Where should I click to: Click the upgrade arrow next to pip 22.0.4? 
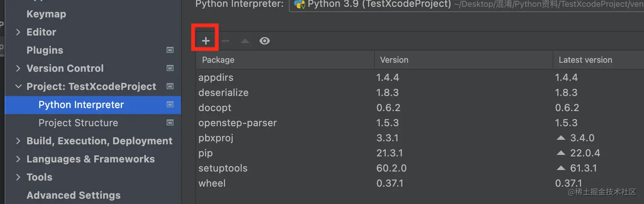tap(561, 153)
